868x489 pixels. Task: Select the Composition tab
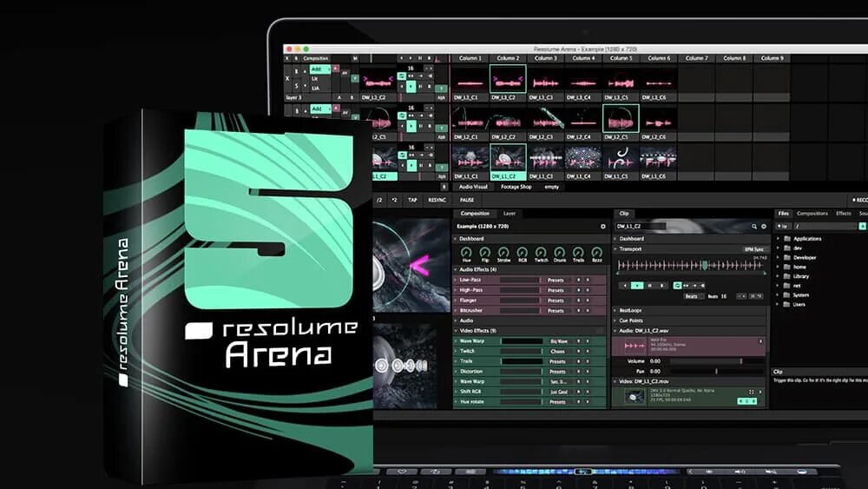point(475,214)
